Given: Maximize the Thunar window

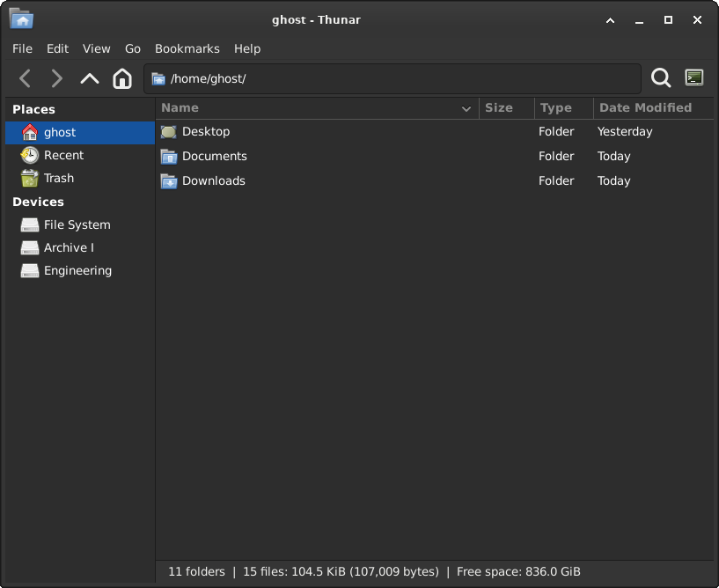Looking at the screenshot, I should point(668,20).
